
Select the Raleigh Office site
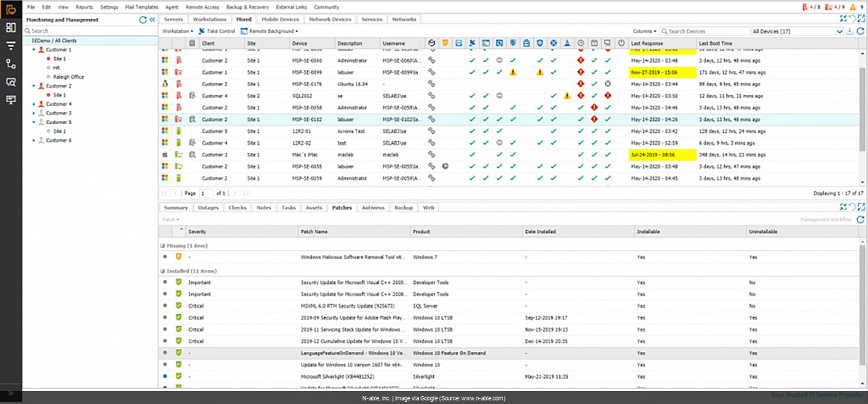pyautogui.click(x=69, y=77)
